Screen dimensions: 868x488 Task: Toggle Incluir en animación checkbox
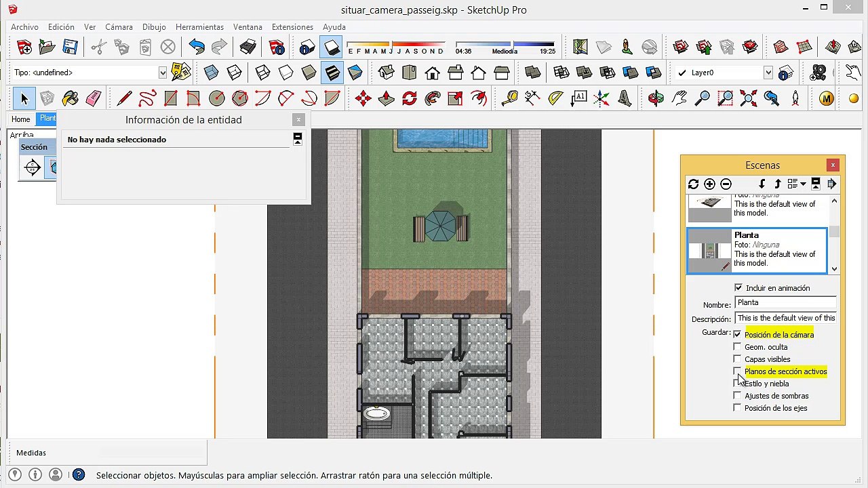point(738,288)
